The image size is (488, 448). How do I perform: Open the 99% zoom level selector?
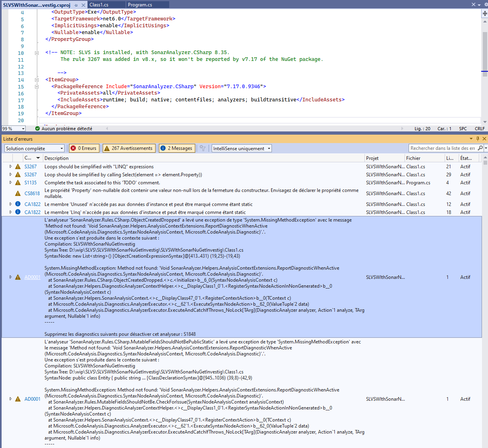pyautogui.click(x=23, y=129)
